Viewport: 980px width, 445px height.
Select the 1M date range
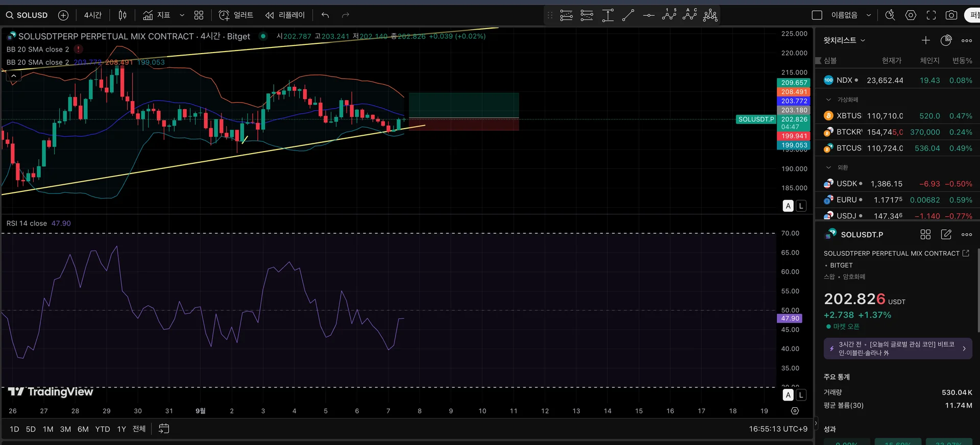click(48, 429)
